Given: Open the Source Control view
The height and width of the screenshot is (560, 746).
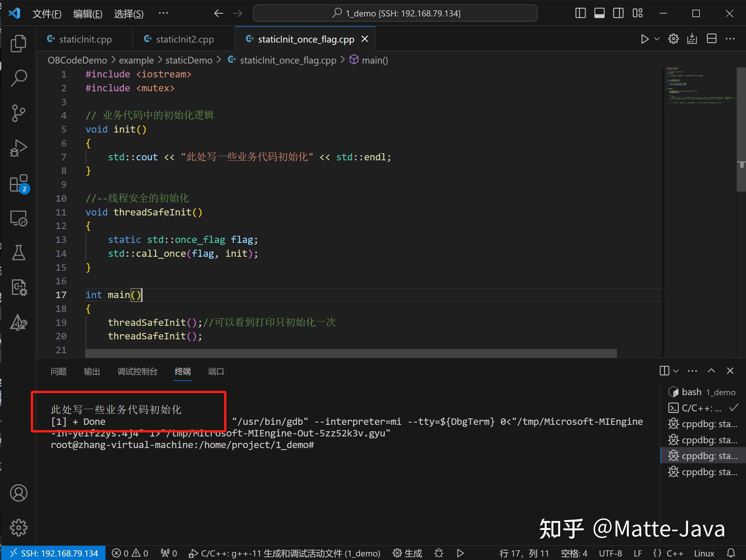Looking at the screenshot, I should click(18, 113).
